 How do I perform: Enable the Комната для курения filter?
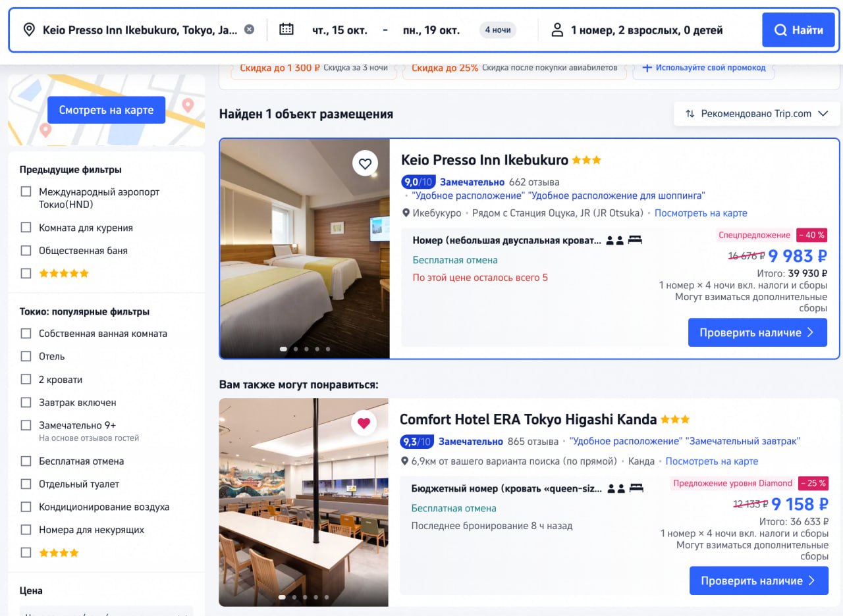(26, 228)
